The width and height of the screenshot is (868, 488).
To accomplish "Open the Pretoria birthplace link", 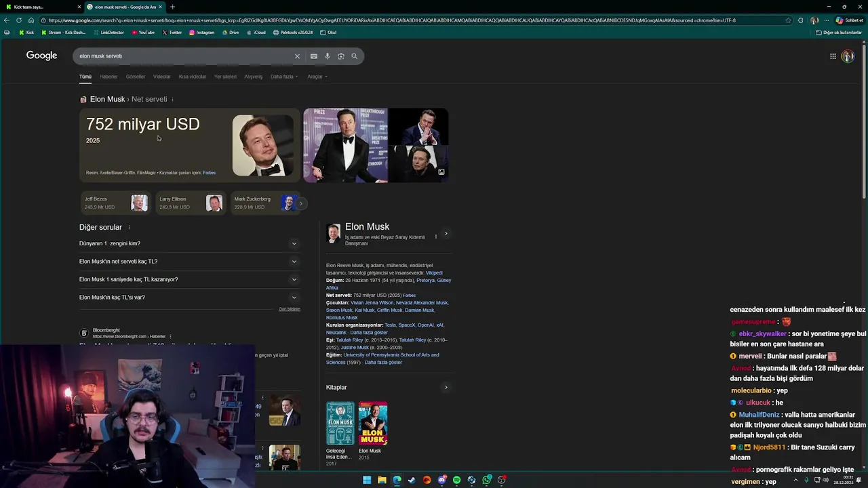I will click(425, 281).
